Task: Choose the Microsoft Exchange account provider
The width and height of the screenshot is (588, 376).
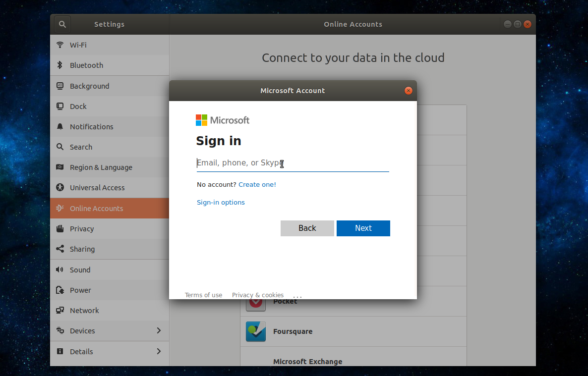Action: point(353,357)
